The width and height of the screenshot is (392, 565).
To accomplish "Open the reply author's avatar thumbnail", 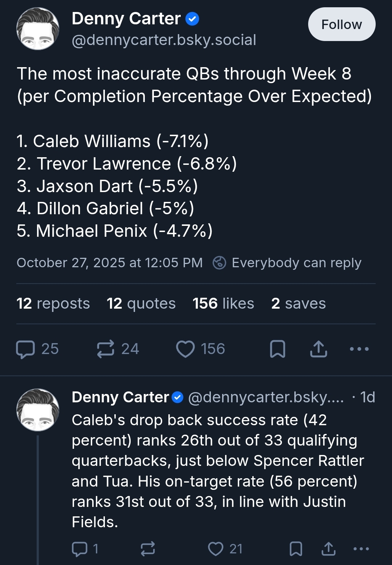I will tap(38, 410).
